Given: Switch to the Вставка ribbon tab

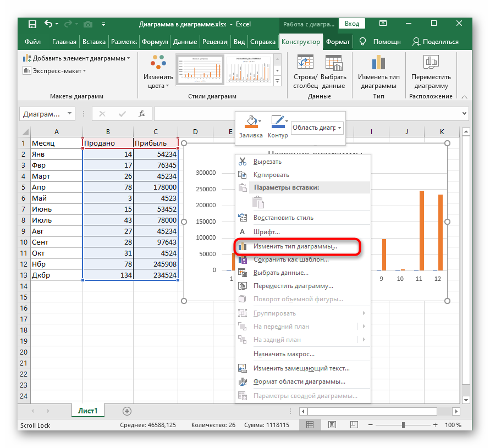Looking at the screenshot, I should [x=94, y=42].
